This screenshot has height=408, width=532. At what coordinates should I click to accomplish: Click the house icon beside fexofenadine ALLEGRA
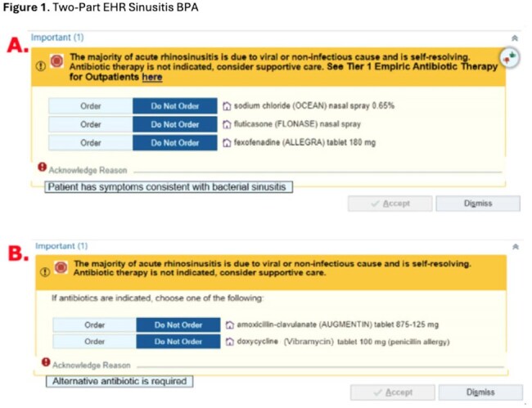[x=227, y=142]
